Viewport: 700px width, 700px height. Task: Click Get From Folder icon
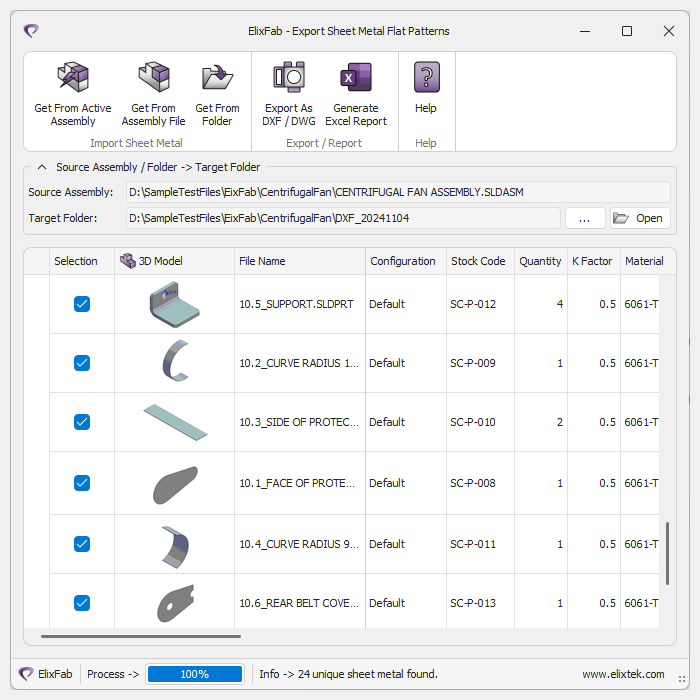click(217, 77)
